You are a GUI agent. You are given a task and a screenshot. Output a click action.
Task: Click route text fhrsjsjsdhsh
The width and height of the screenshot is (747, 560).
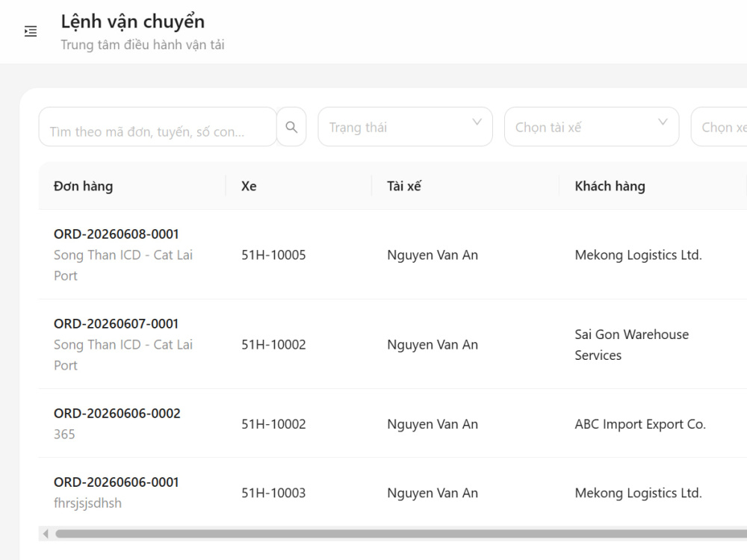[x=87, y=503]
